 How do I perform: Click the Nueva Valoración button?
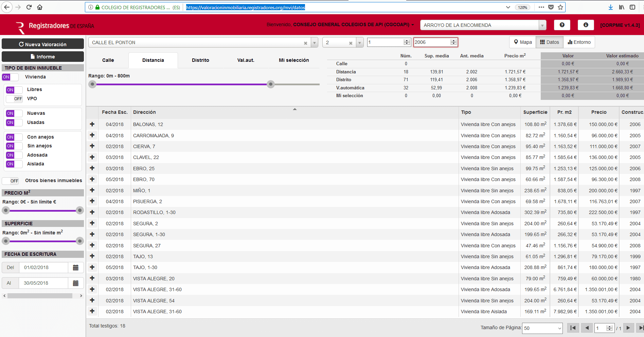pyautogui.click(x=43, y=44)
